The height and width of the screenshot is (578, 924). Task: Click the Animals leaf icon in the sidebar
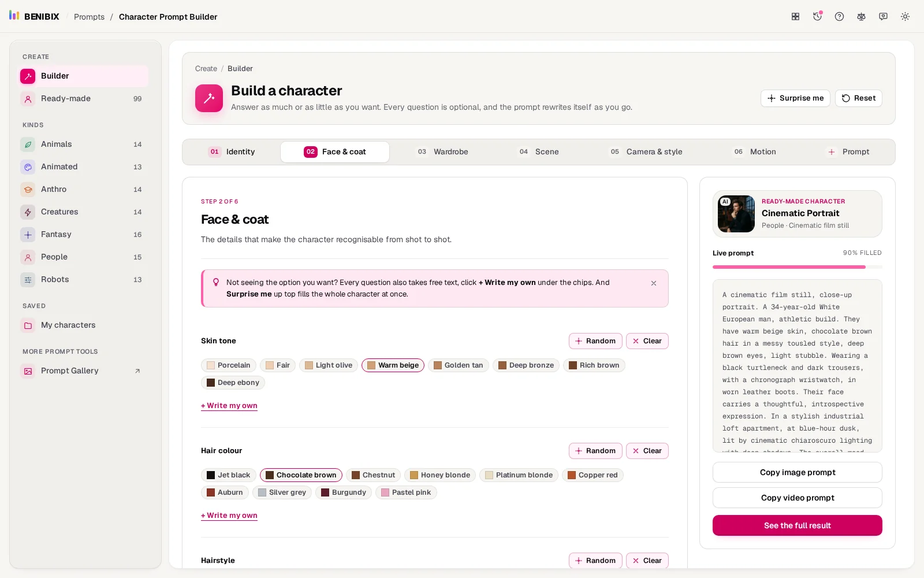coord(28,144)
